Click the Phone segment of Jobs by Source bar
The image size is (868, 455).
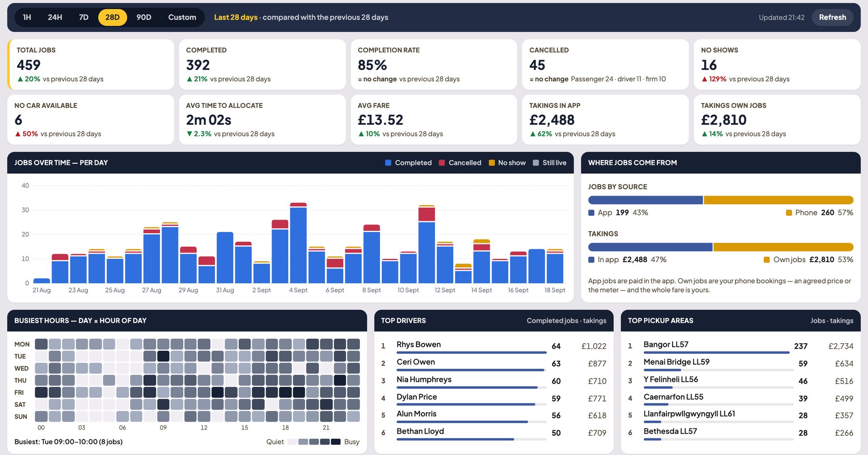[x=778, y=200]
